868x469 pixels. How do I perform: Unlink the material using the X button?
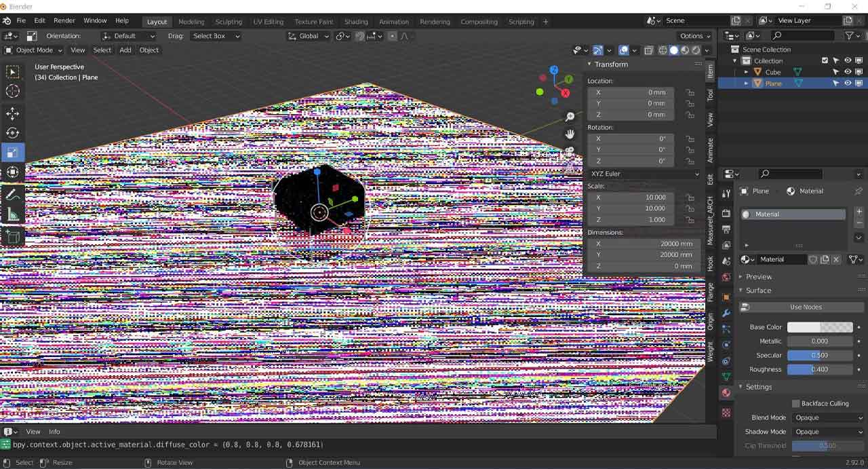point(835,259)
